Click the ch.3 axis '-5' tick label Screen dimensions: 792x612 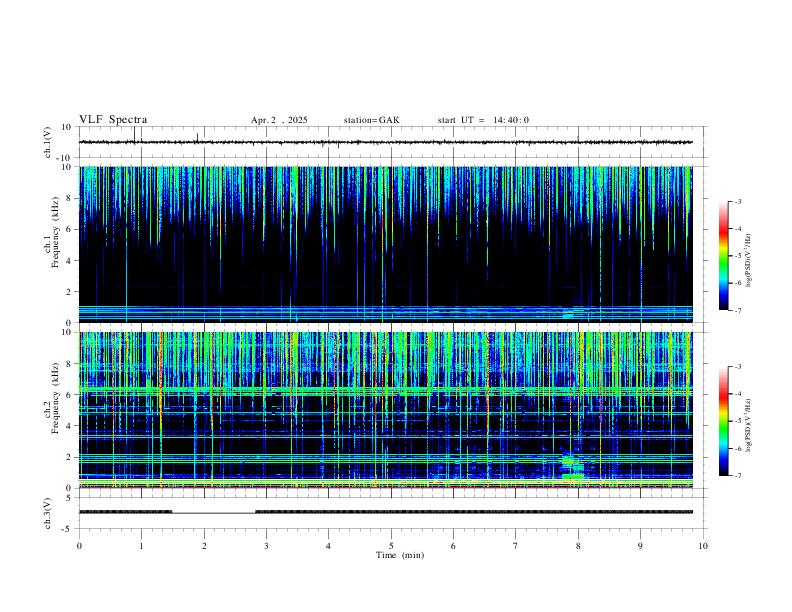click(68, 529)
